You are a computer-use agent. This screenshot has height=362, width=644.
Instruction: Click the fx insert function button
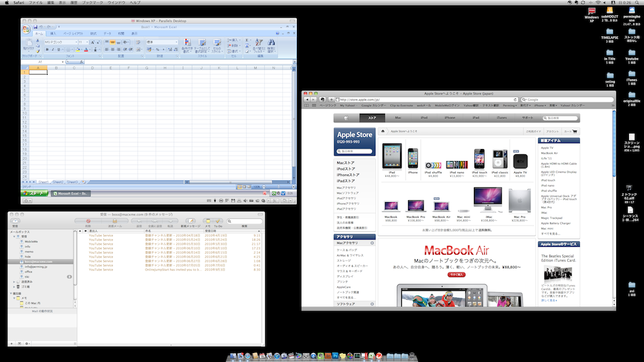81,62
